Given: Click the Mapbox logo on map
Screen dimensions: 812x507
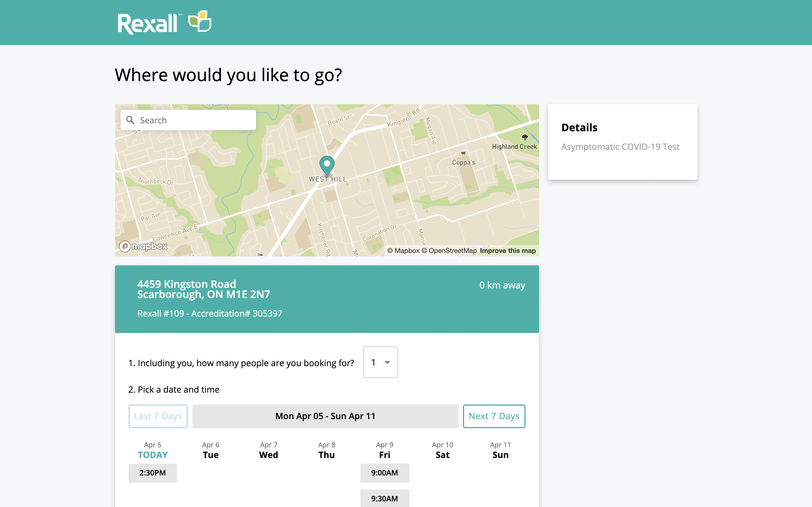Looking at the screenshot, I should coord(144,246).
